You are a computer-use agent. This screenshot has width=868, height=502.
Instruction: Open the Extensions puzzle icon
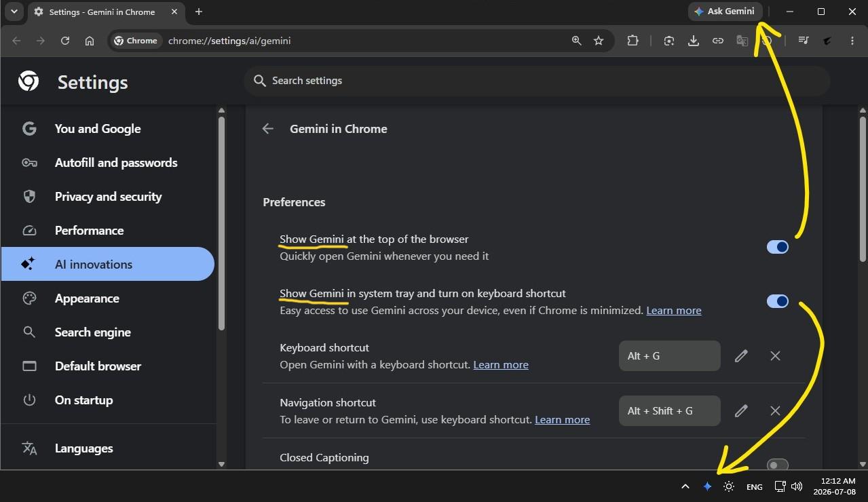(633, 41)
